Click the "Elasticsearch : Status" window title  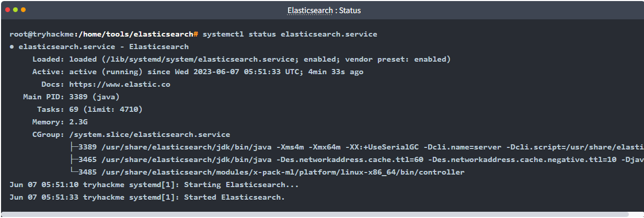click(x=324, y=10)
